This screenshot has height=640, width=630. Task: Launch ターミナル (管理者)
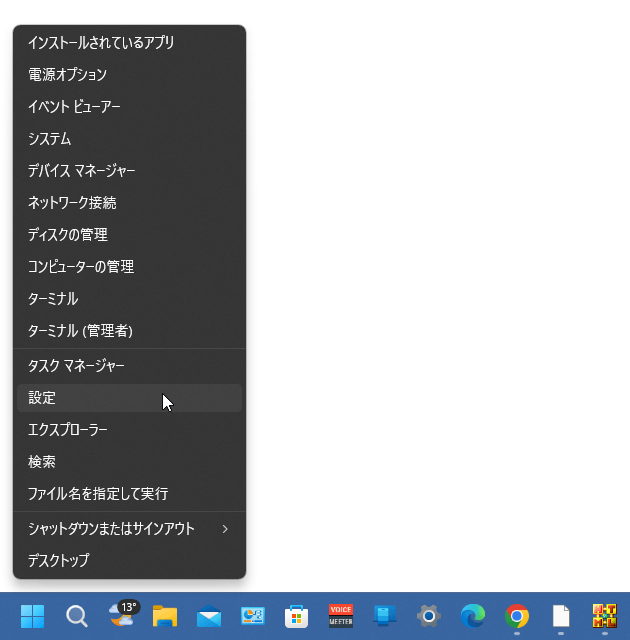pyautogui.click(x=129, y=331)
